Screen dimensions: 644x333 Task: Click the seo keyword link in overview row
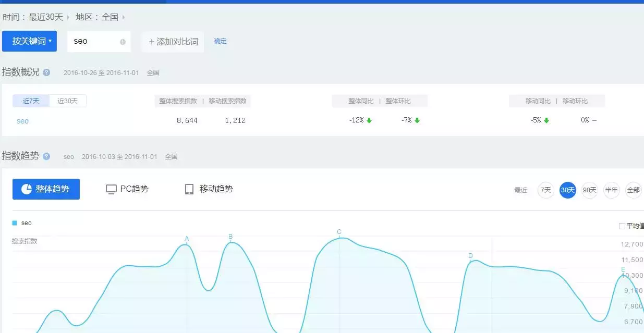point(22,121)
